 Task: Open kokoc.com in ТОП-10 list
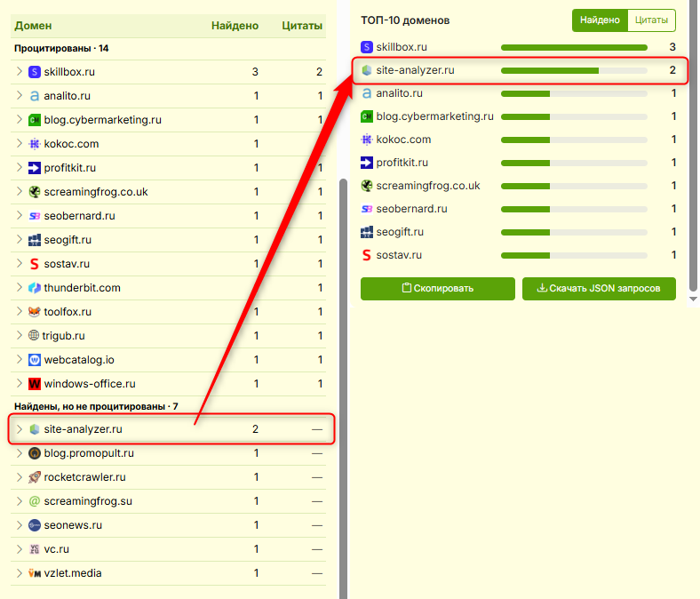point(403,140)
